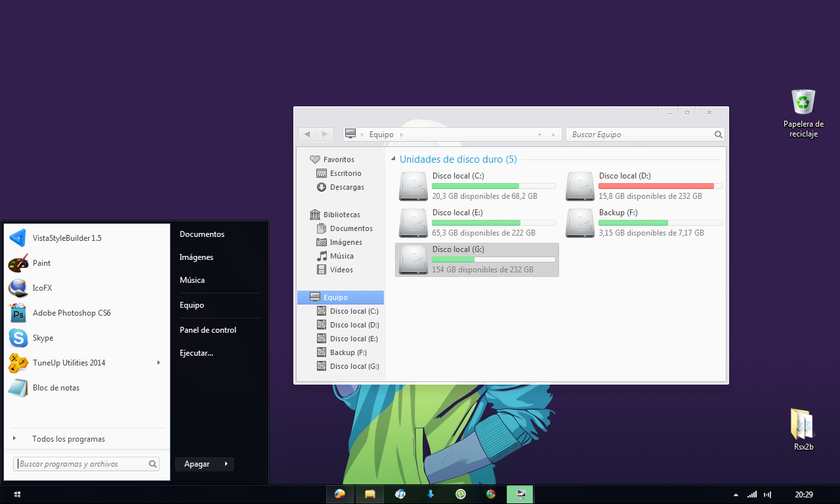Open Música library in sidebar

[x=342, y=256]
